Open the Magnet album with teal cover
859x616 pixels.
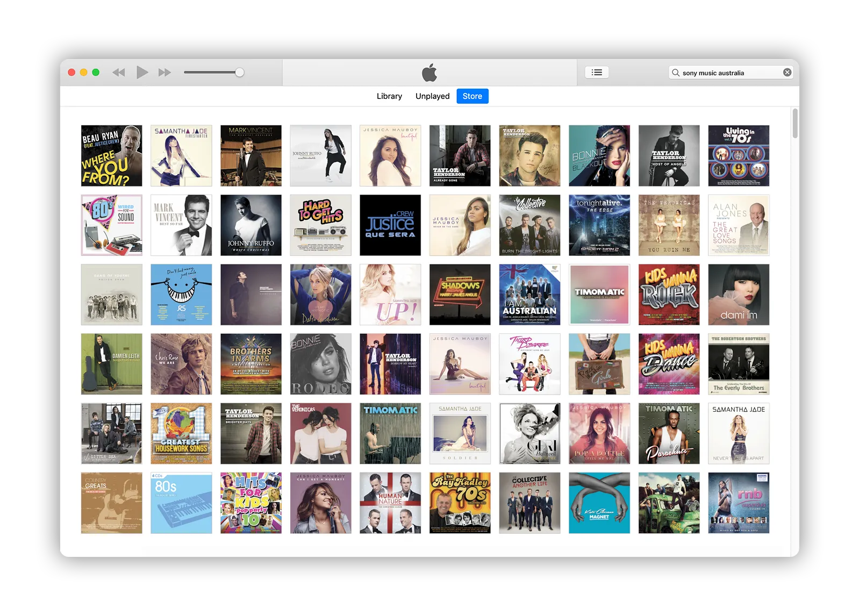click(599, 503)
